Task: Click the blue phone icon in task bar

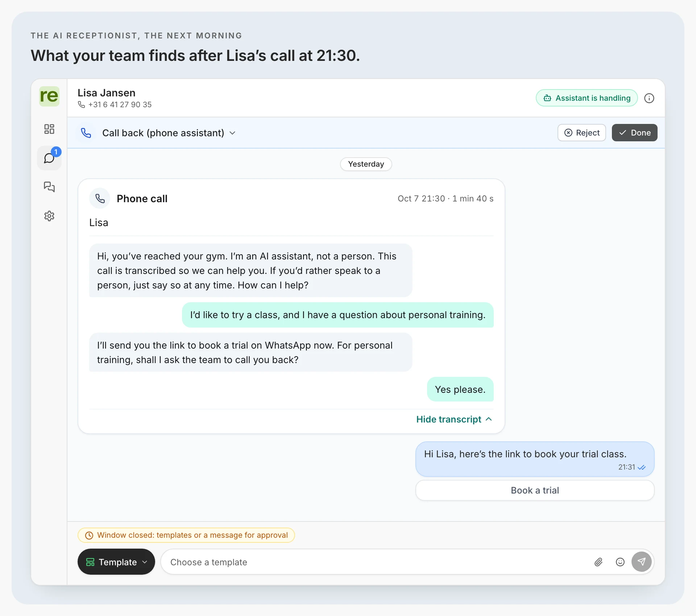Action: (86, 133)
